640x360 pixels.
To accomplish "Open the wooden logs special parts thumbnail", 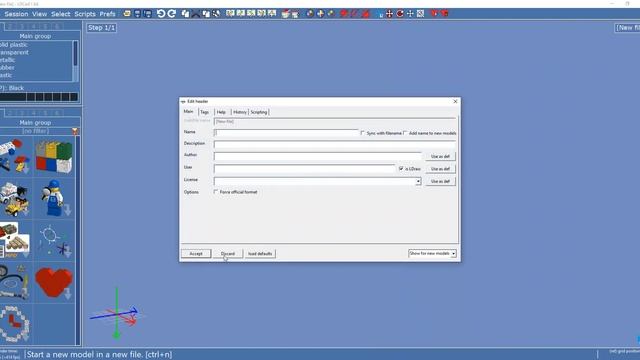I will (15, 240).
